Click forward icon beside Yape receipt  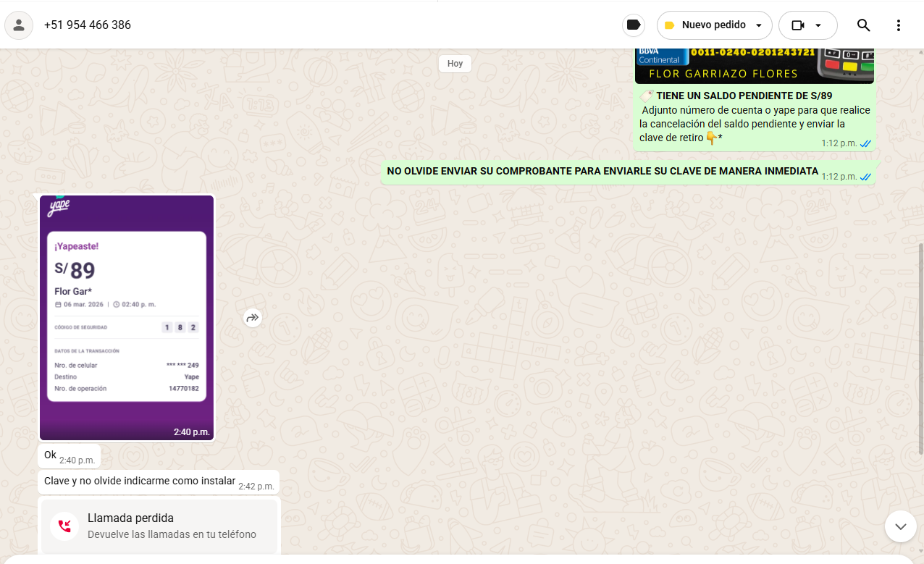tap(252, 318)
